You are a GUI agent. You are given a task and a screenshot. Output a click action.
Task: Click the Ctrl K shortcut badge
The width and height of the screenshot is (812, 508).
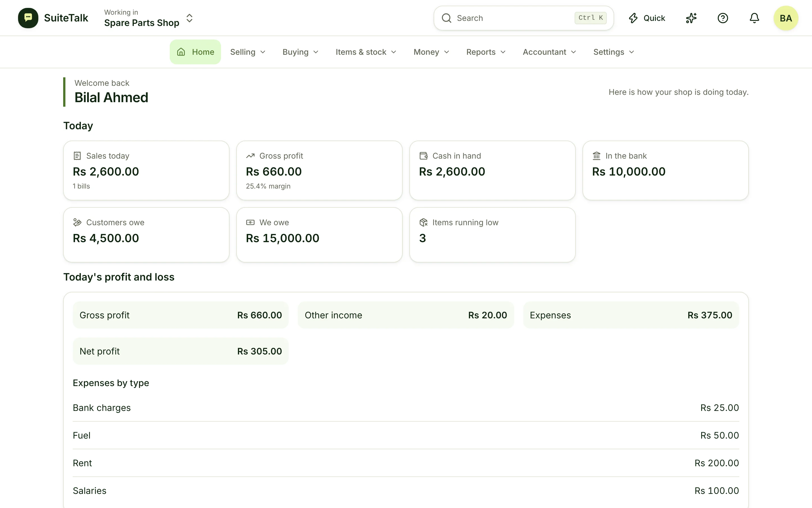coord(591,18)
